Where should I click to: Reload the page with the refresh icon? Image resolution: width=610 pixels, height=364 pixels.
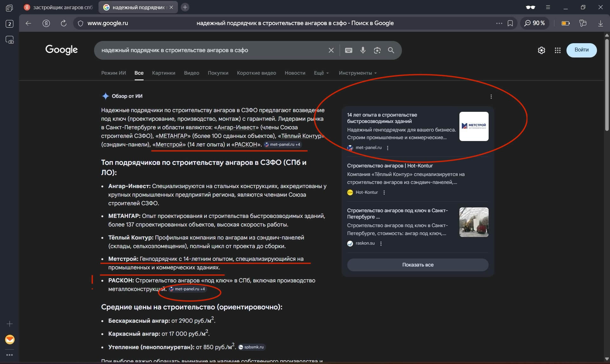pos(64,23)
